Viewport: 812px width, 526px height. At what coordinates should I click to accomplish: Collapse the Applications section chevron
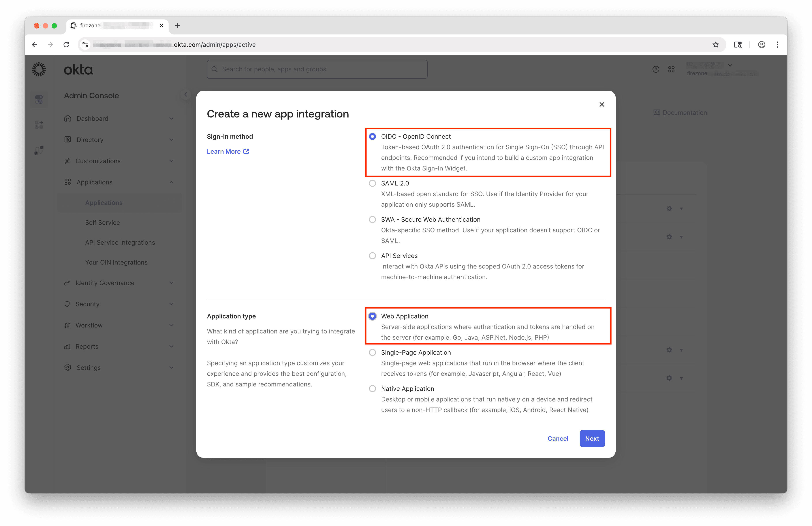(x=172, y=182)
